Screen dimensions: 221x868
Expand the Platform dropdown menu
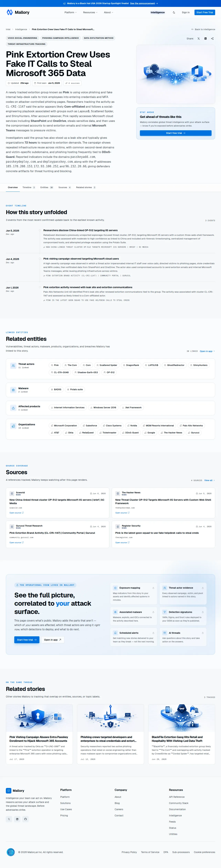point(70,12)
